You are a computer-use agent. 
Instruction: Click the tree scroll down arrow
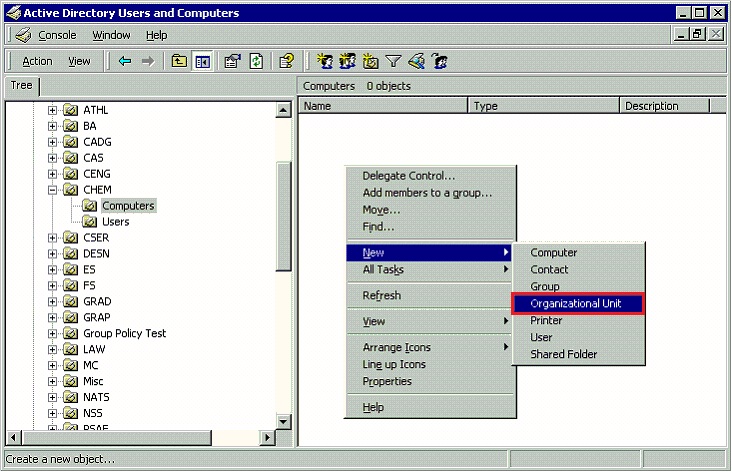(283, 422)
